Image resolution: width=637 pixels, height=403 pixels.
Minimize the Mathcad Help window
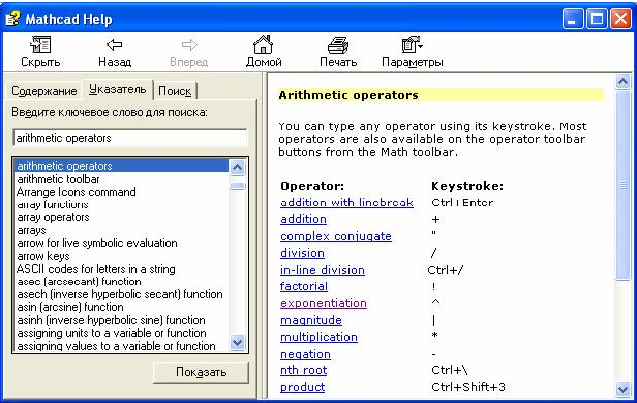pyautogui.click(x=573, y=19)
